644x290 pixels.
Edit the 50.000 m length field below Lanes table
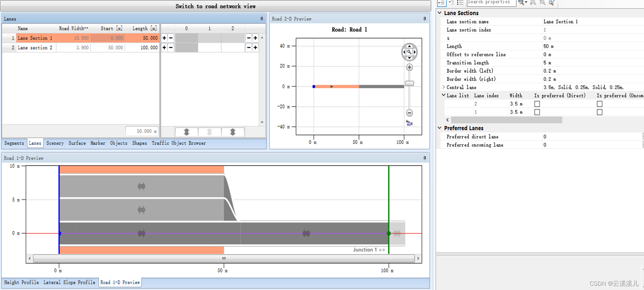142,131
